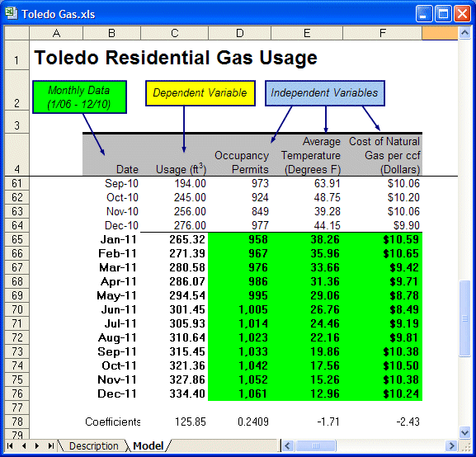Click horizontal scrollbar left arrow
This screenshot has height=457, width=476.
click(287, 446)
